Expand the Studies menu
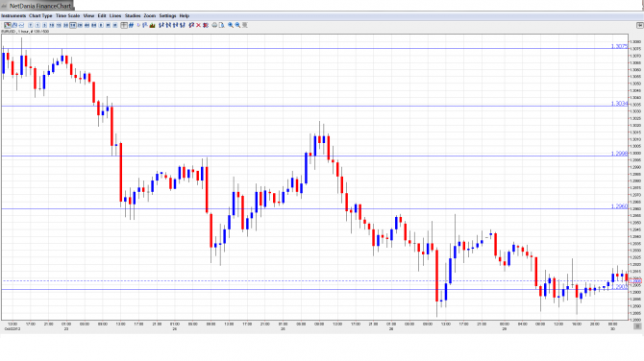The image size is (644, 361). coord(133,15)
